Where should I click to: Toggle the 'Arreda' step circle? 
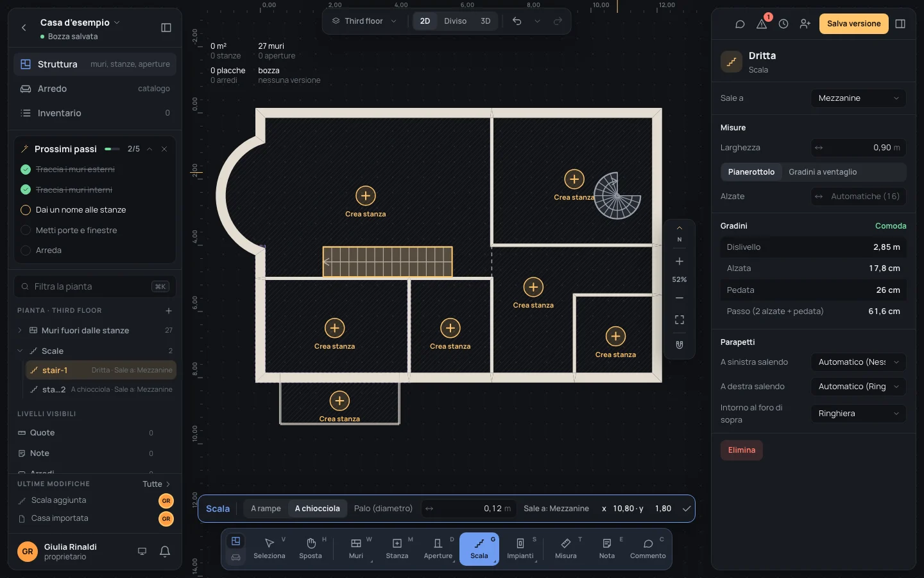coord(26,250)
